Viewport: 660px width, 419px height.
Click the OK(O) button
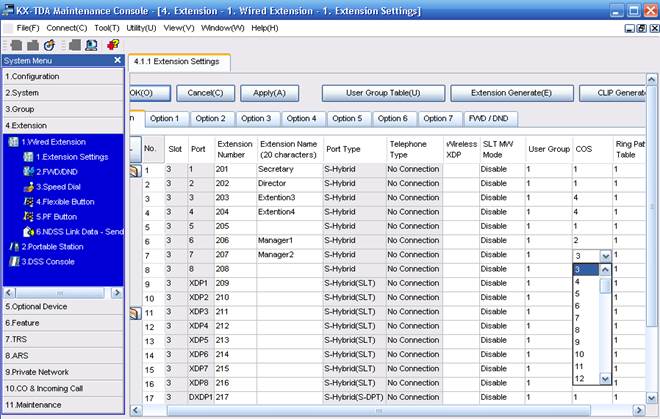click(x=149, y=93)
